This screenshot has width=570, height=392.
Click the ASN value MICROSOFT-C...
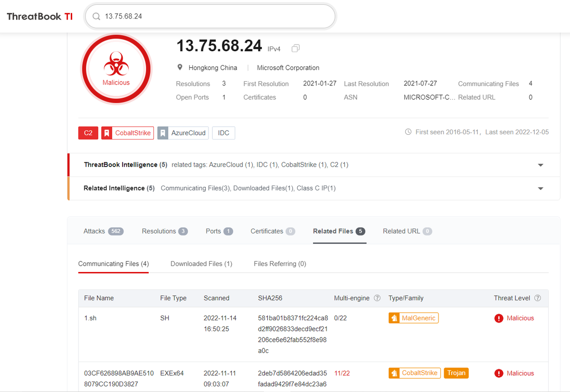coord(429,97)
